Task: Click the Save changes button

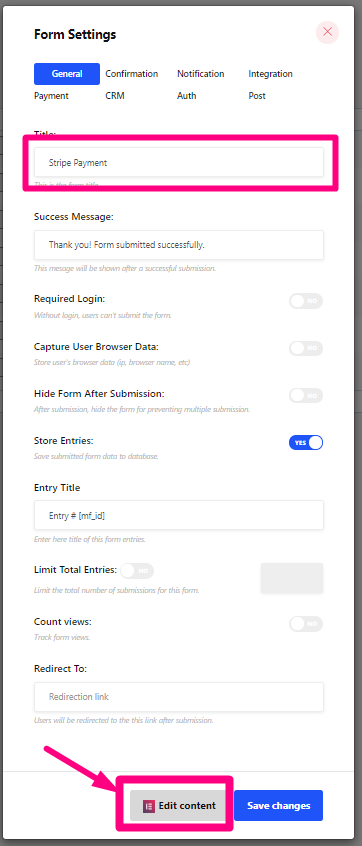Action: [278, 806]
